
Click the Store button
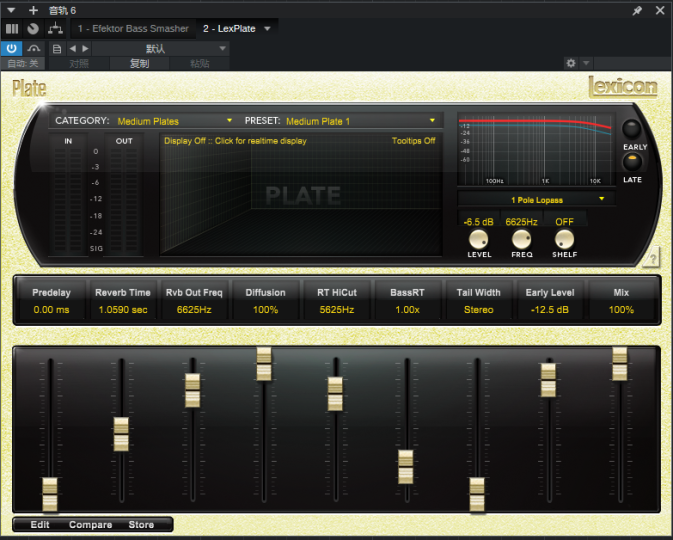[x=141, y=524]
